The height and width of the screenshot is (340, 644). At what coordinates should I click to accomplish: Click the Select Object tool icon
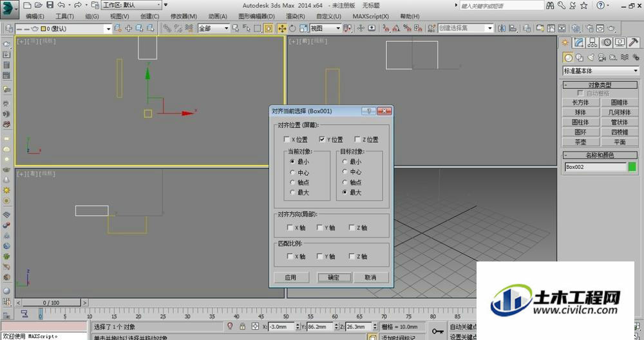coord(235,28)
